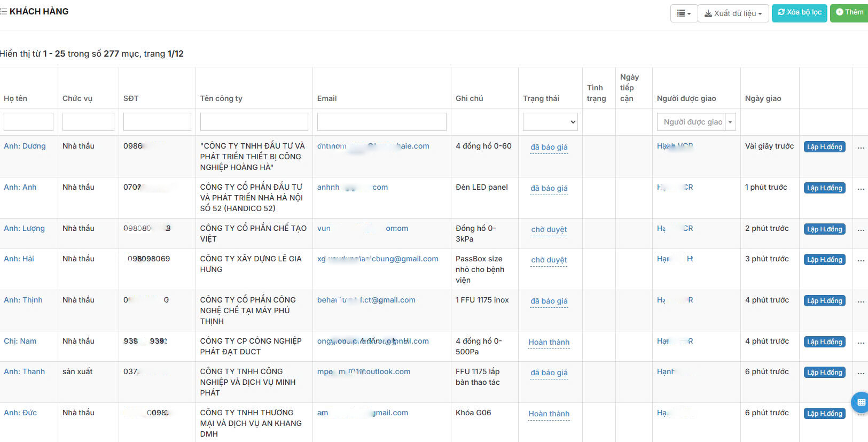Open the outlook.com email of Anh: Thanh

tap(364, 371)
